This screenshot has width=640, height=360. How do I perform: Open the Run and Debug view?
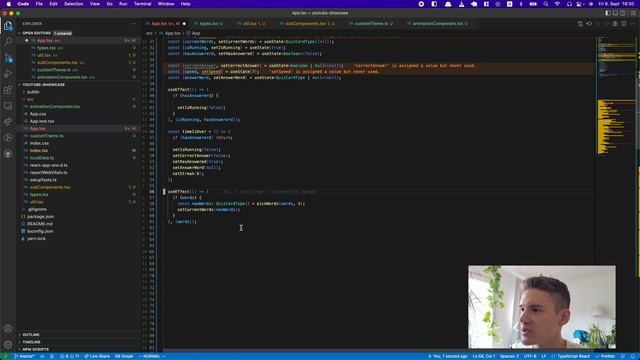pos(8,74)
